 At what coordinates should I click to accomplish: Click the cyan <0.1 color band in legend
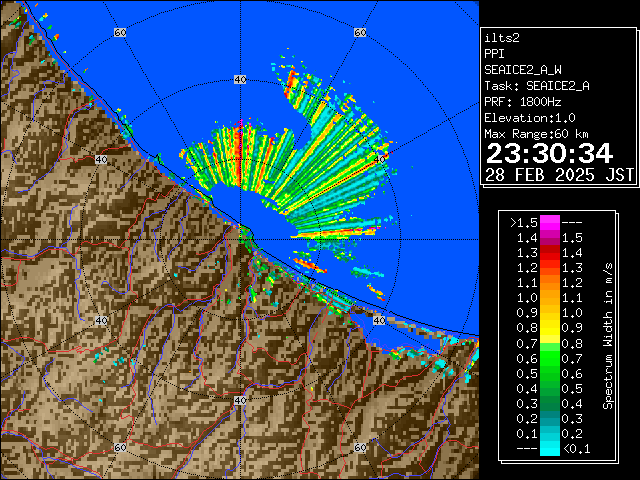(x=549, y=449)
